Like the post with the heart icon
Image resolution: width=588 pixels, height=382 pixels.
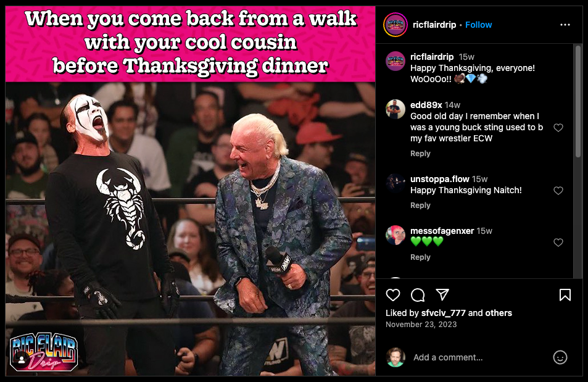coord(392,295)
